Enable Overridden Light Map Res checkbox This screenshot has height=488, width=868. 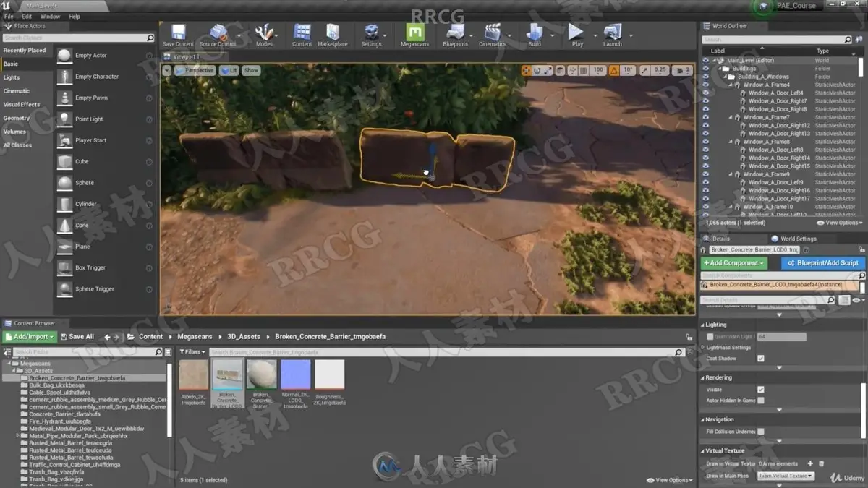pos(710,337)
